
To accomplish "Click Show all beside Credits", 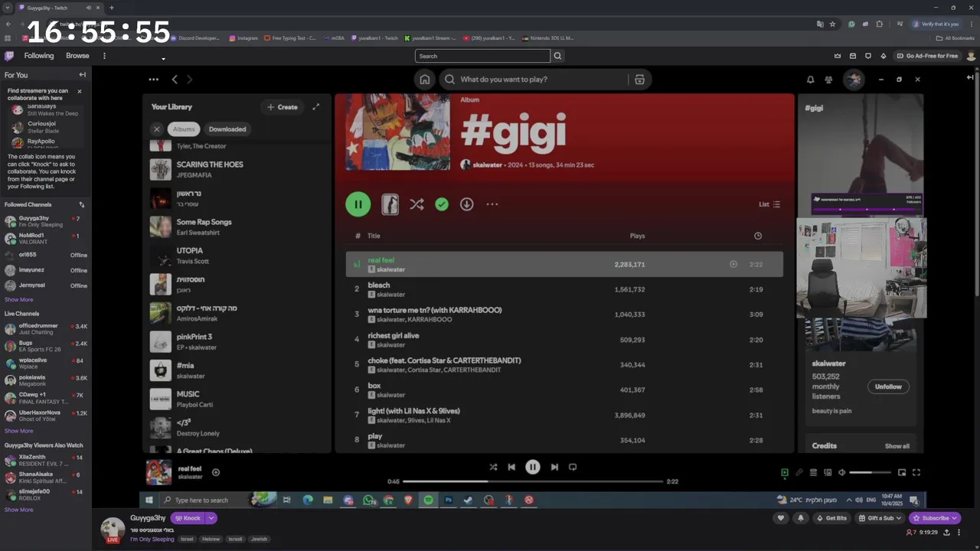I will pos(897,446).
